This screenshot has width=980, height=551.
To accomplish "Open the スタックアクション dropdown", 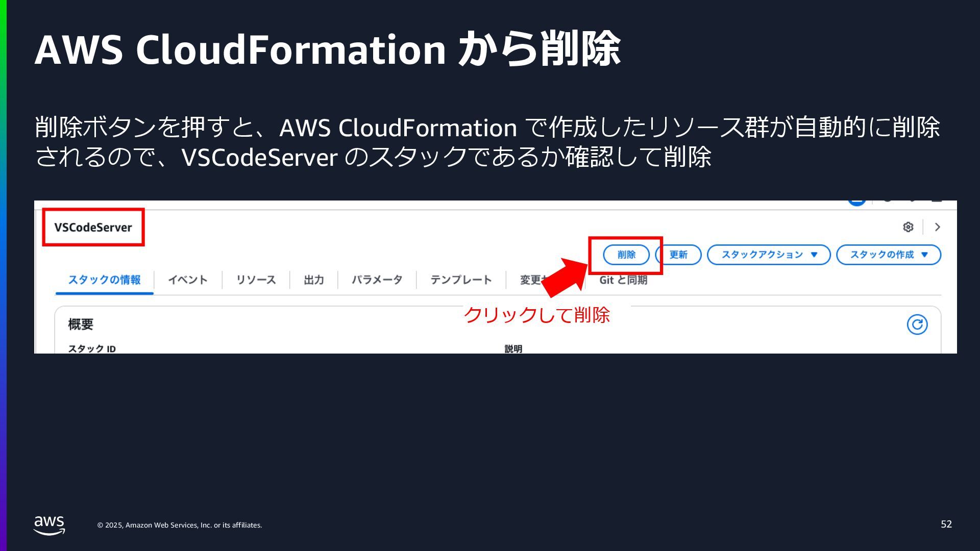I will [769, 255].
